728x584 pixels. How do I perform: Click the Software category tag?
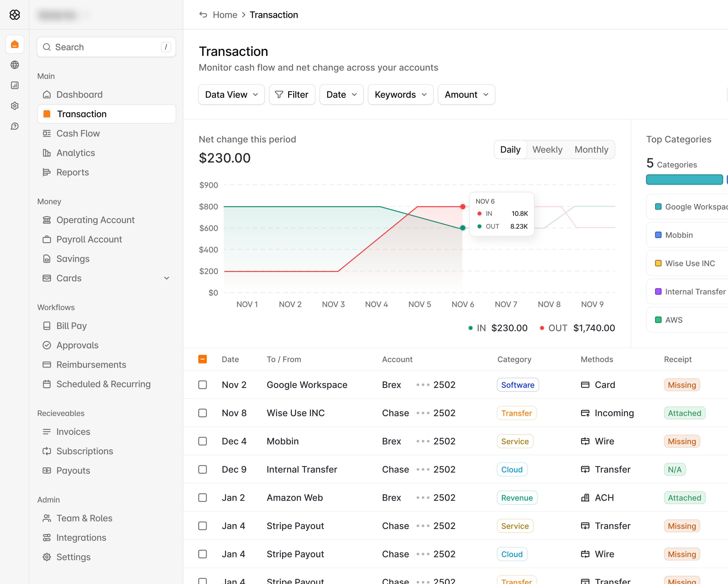tap(517, 385)
